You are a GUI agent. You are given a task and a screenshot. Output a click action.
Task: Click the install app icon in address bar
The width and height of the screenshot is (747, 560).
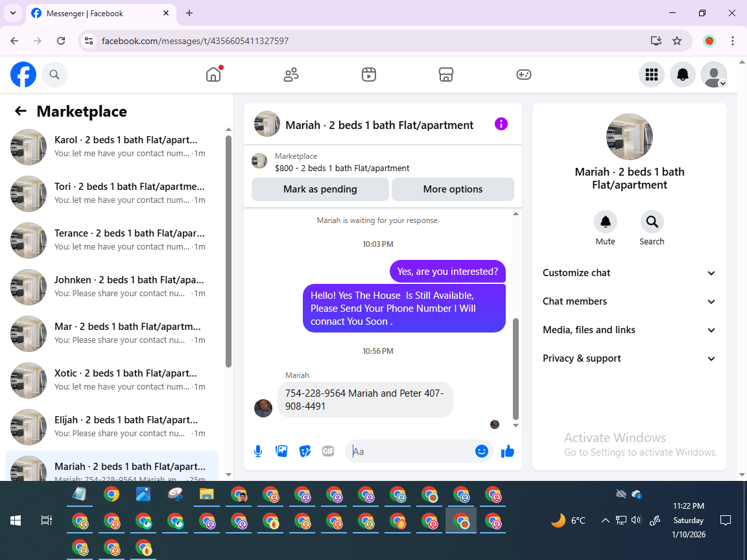656,41
